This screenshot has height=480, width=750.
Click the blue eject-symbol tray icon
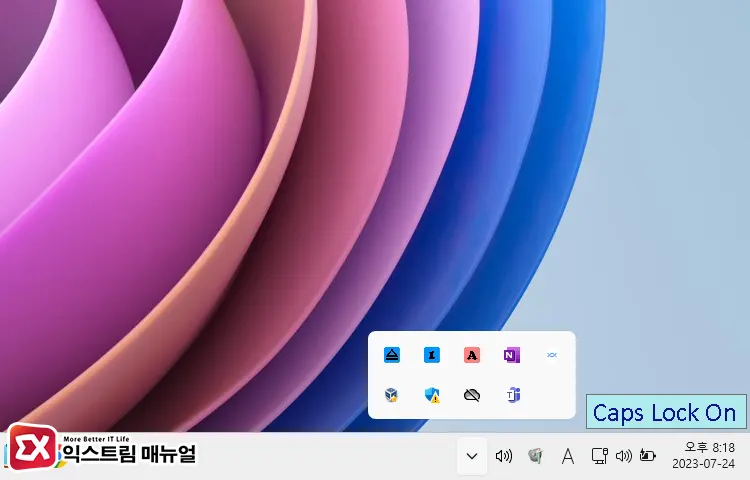point(392,355)
